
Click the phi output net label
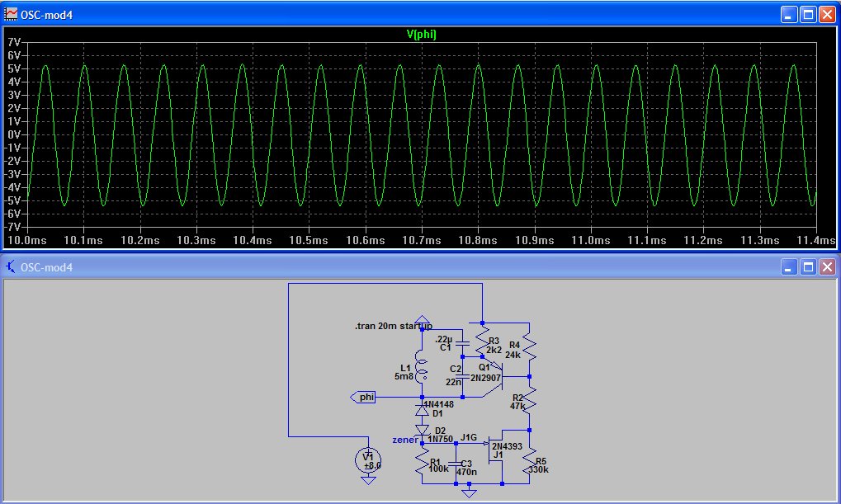coord(363,398)
